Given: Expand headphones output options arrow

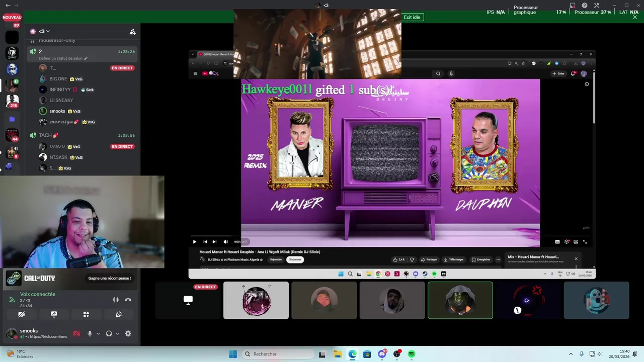Looking at the screenshot, I should pyautogui.click(x=117, y=333).
